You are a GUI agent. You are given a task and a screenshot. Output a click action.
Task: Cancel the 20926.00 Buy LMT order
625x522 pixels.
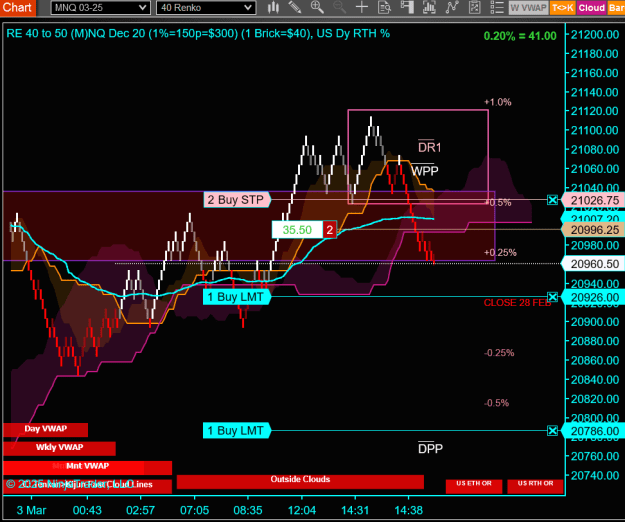coord(552,297)
